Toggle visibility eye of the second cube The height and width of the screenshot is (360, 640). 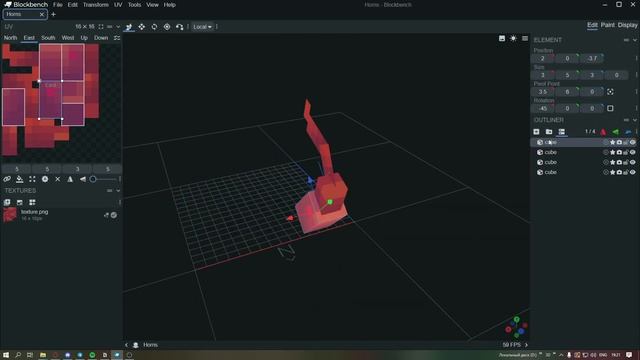coord(633,152)
